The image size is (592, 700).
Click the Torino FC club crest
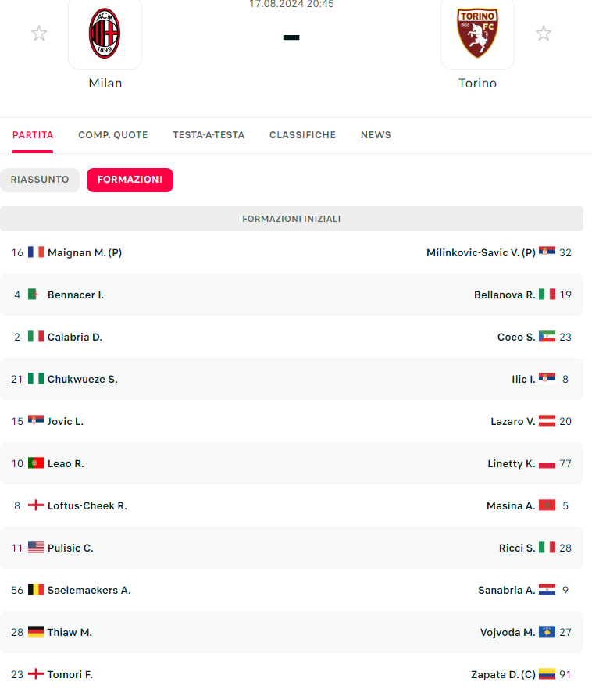pyautogui.click(x=477, y=34)
